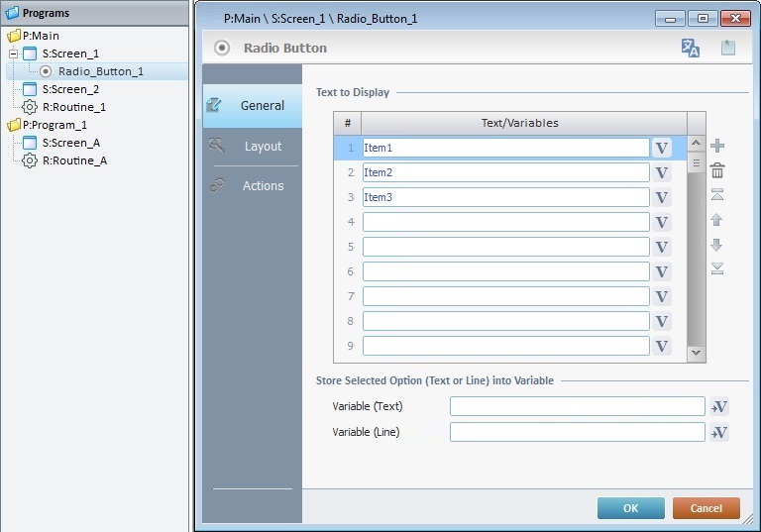Click the translate language icon
Viewport: 761px width, 532px height.
coord(690,48)
